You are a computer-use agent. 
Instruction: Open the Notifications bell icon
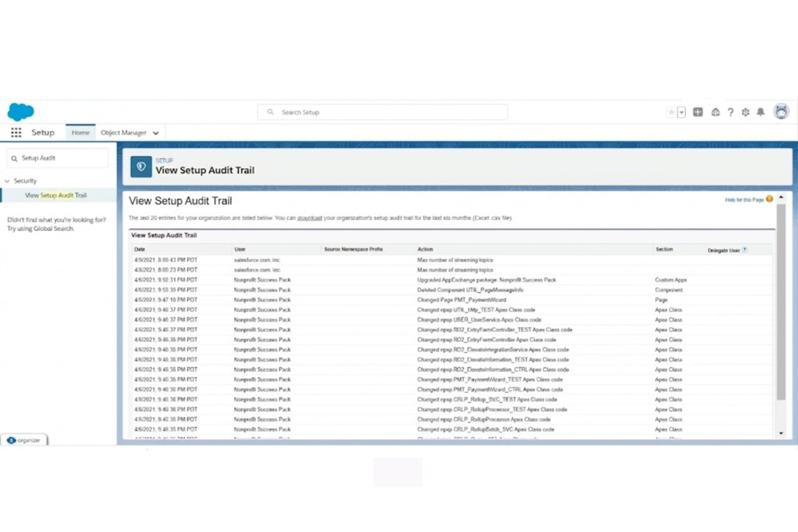761,112
